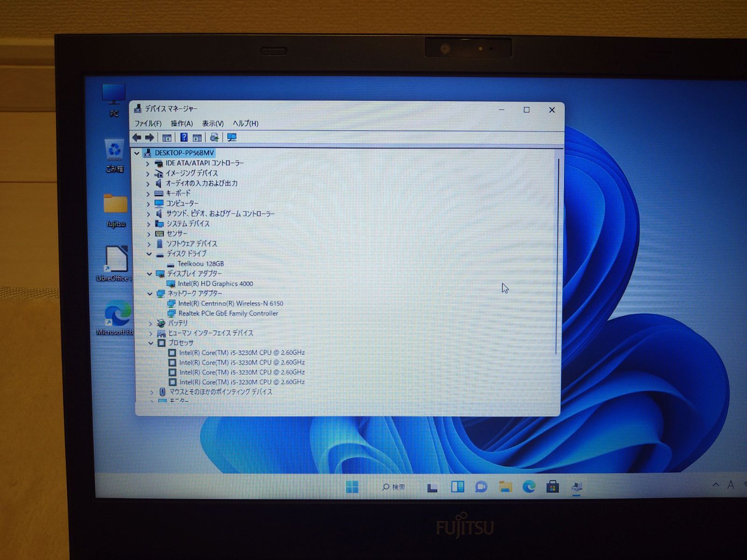747x560 pixels.
Task: Select the Intel(R) HD Graphics 4000 device
Action: (215, 284)
